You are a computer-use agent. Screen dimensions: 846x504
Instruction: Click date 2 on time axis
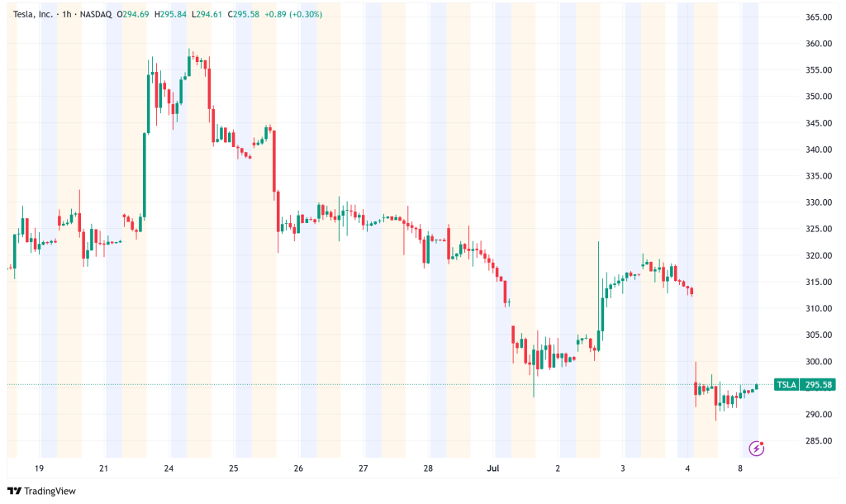(558, 468)
